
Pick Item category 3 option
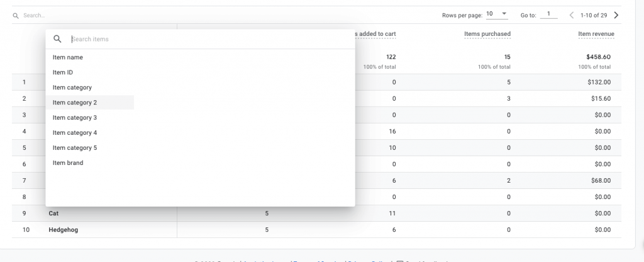(x=75, y=118)
